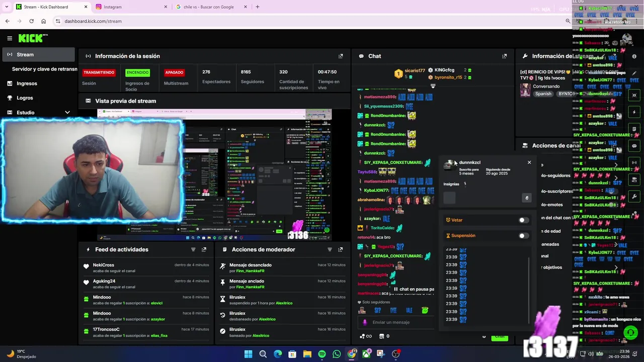Click the chat store icon
The height and width of the screenshot is (362, 644).
(381, 336)
